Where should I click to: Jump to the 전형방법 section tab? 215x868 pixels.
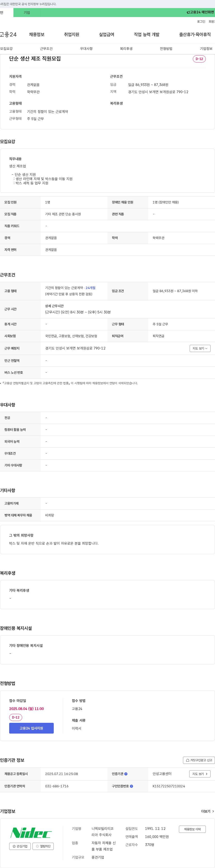pyautogui.click(x=166, y=49)
